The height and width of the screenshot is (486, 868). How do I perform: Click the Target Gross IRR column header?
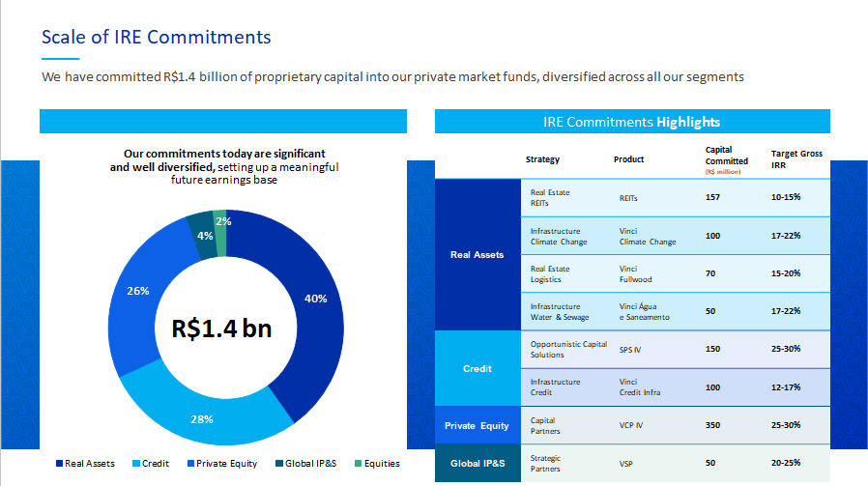point(796,159)
